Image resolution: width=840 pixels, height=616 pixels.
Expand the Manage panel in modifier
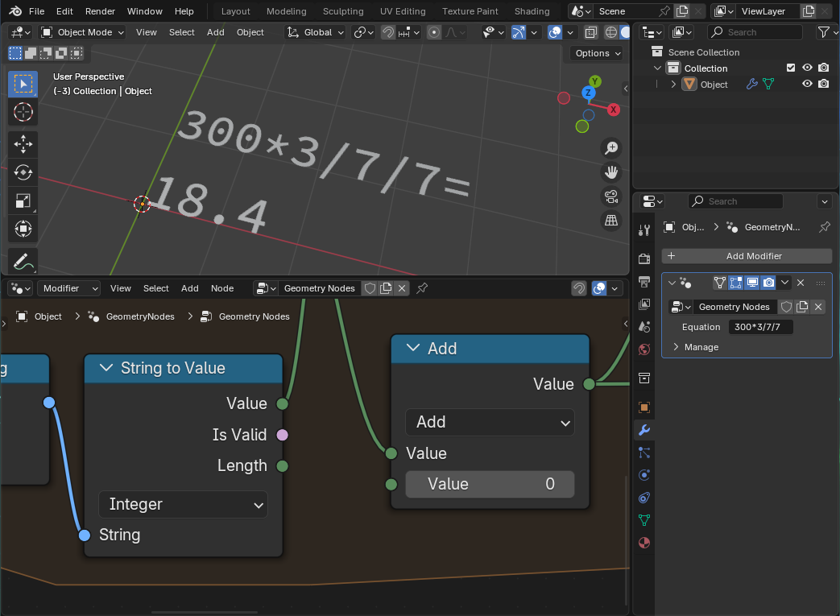click(x=676, y=347)
